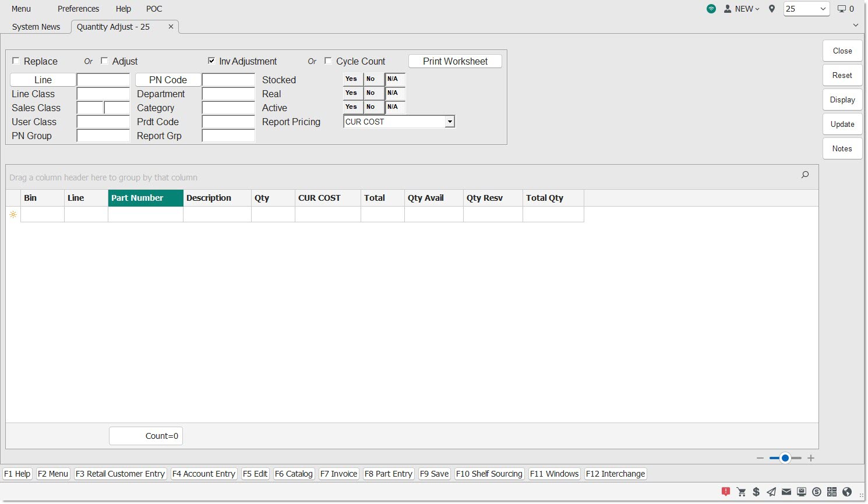Screen dimensions: 868x504
Task: Switch to the System News tab
Action: click(36, 27)
